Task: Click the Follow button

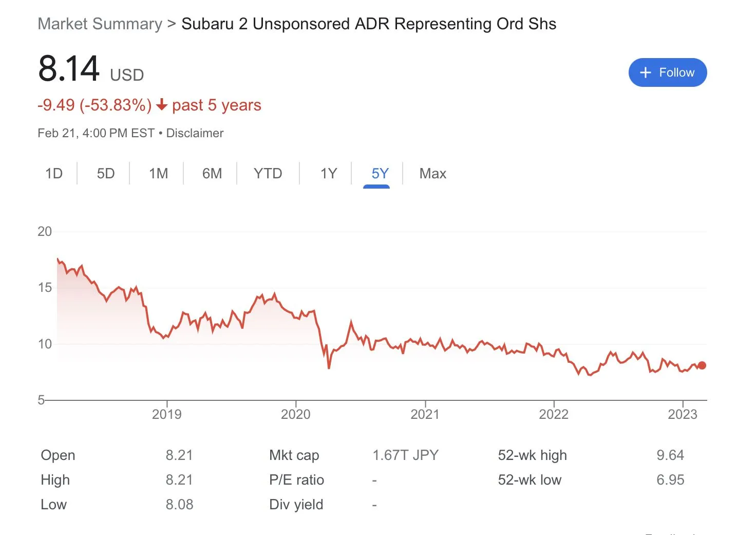Action: [667, 72]
